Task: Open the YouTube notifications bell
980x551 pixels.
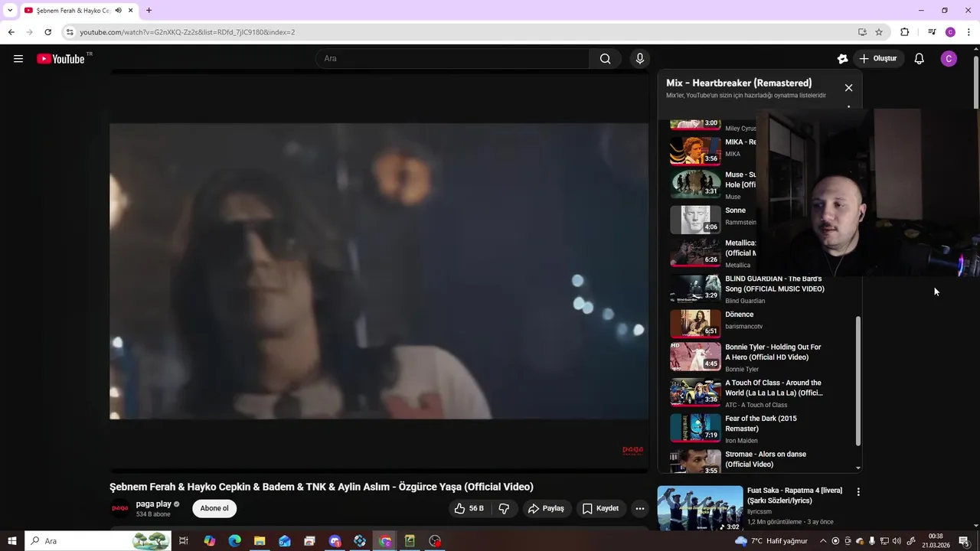Action: tap(920, 59)
